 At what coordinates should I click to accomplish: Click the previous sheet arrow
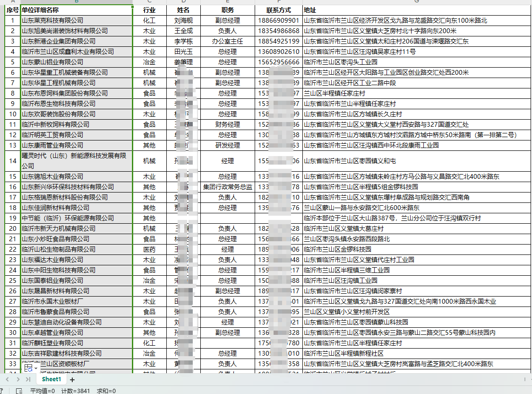(x=7, y=379)
